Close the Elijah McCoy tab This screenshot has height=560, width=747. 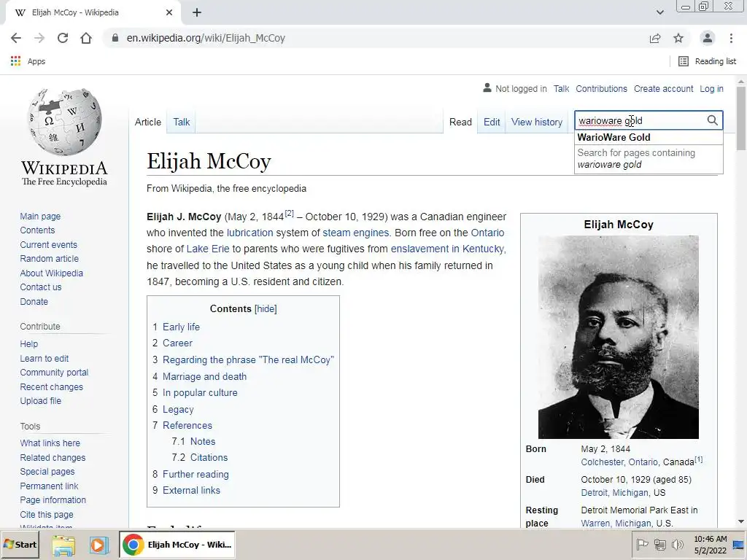pos(169,12)
